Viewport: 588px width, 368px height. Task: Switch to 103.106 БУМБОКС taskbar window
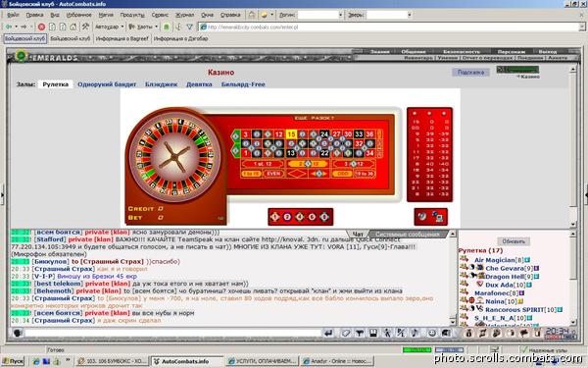112,361
